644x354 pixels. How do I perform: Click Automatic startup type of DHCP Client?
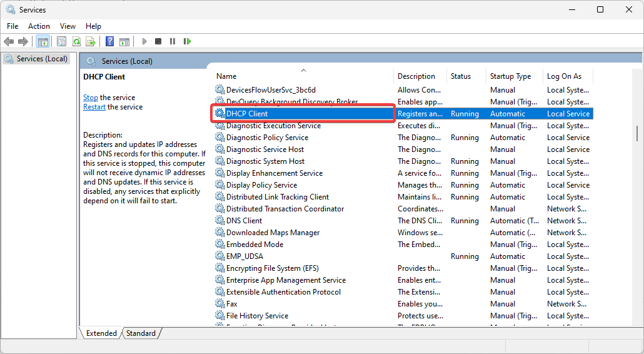pyautogui.click(x=508, y=114)
